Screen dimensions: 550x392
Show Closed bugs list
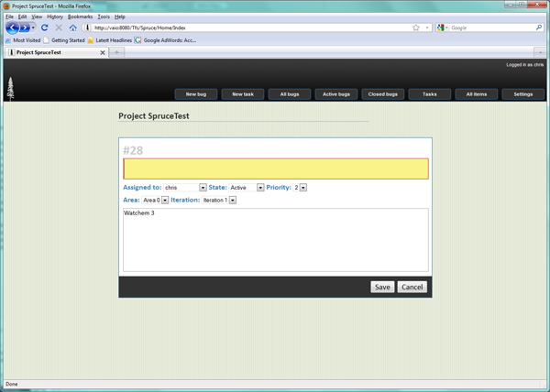click(x=382, y=94)
